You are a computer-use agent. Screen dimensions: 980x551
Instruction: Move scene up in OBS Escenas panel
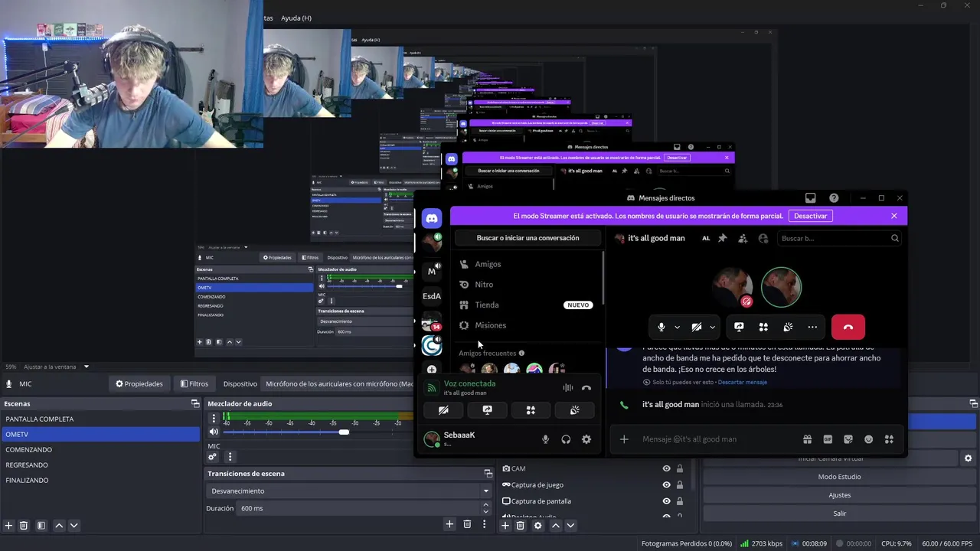click(59, 526)
